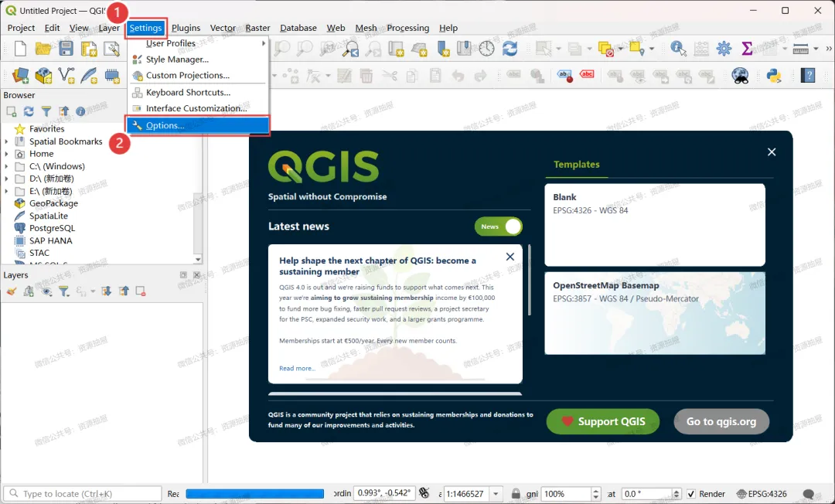Expand the Home tree node
835x504 pixels.
pyautogui.click(x=6, y=154)
